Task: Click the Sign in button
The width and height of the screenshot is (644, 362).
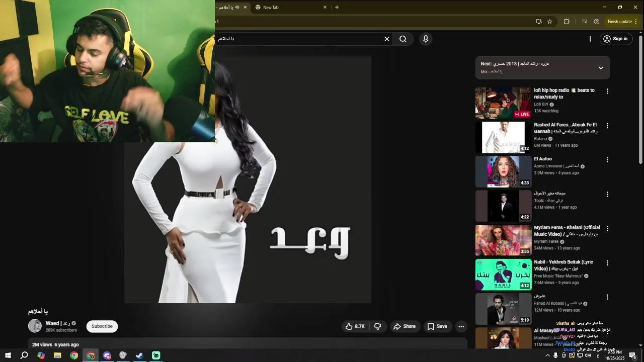Action: 616,39
